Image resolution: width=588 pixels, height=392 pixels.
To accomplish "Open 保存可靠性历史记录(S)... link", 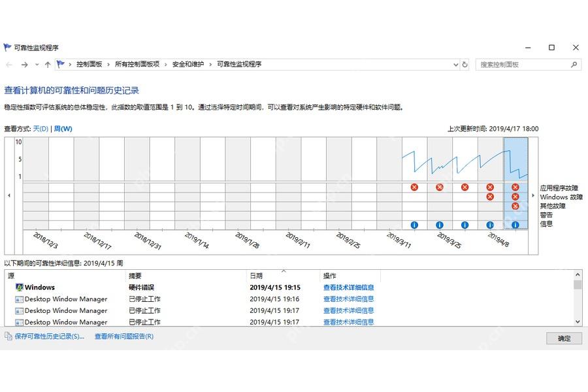I will (50, 336).
